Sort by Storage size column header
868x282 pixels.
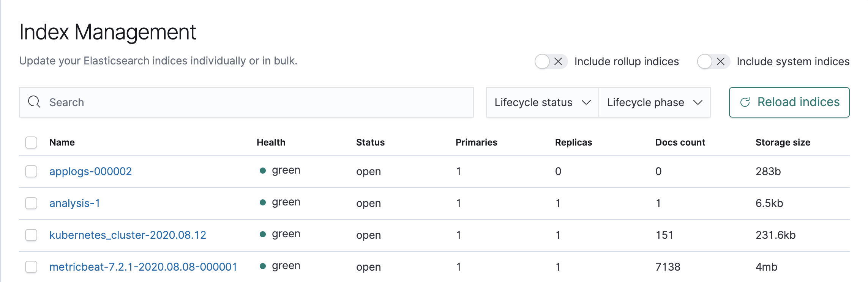pos(783,143)
